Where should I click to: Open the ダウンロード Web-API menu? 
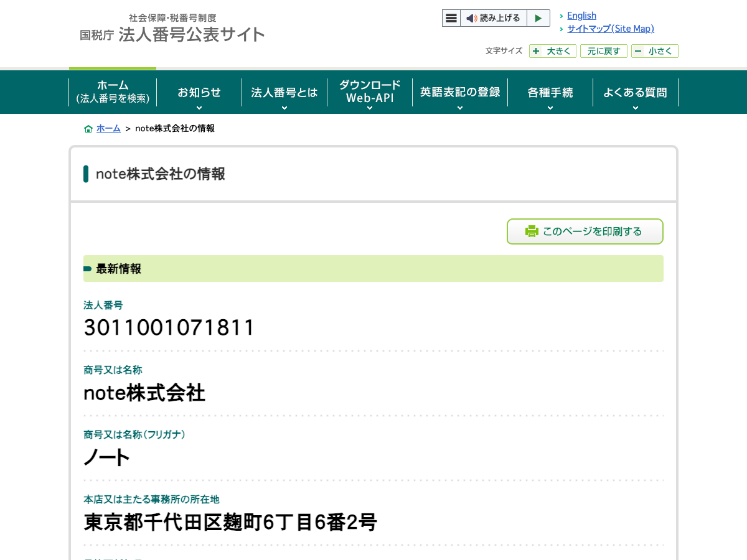pos(370,92)
